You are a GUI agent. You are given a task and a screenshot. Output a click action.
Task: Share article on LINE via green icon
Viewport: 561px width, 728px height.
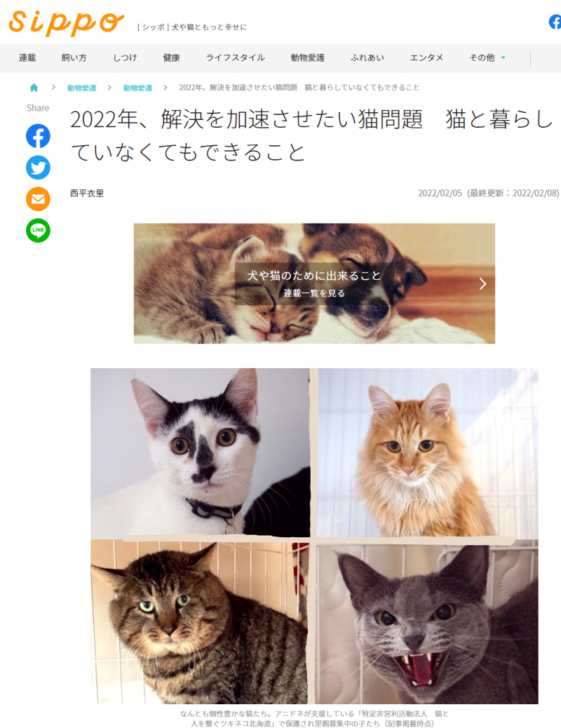tap(38, 230)
